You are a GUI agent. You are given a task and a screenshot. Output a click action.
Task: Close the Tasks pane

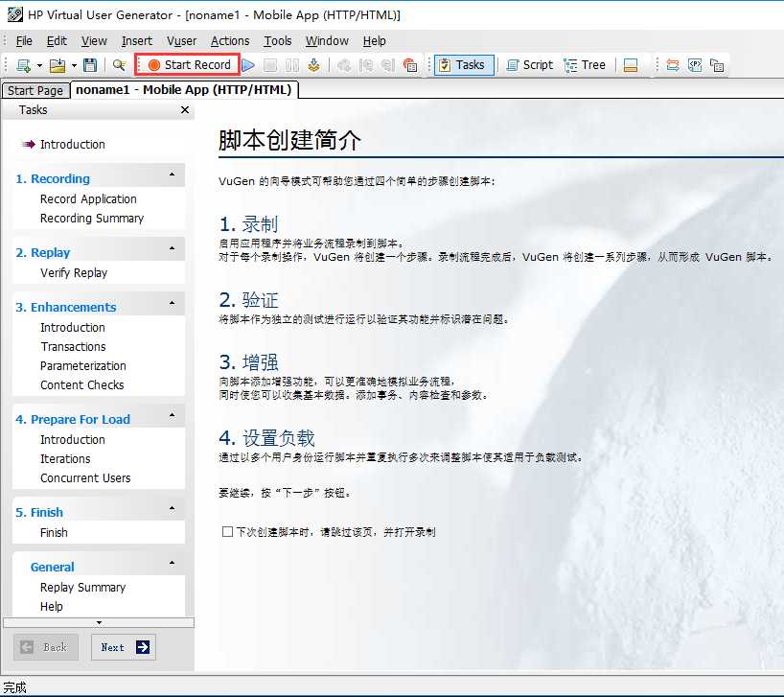coord(185,109)
